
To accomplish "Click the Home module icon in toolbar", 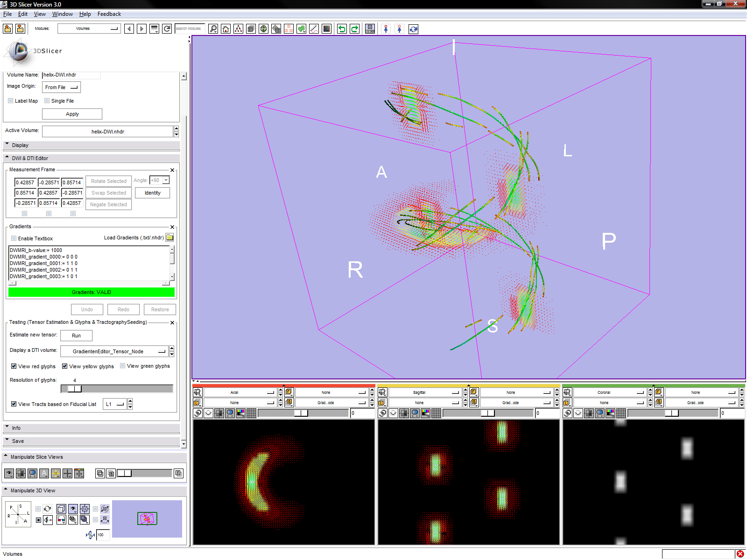I will pos(226,29).
